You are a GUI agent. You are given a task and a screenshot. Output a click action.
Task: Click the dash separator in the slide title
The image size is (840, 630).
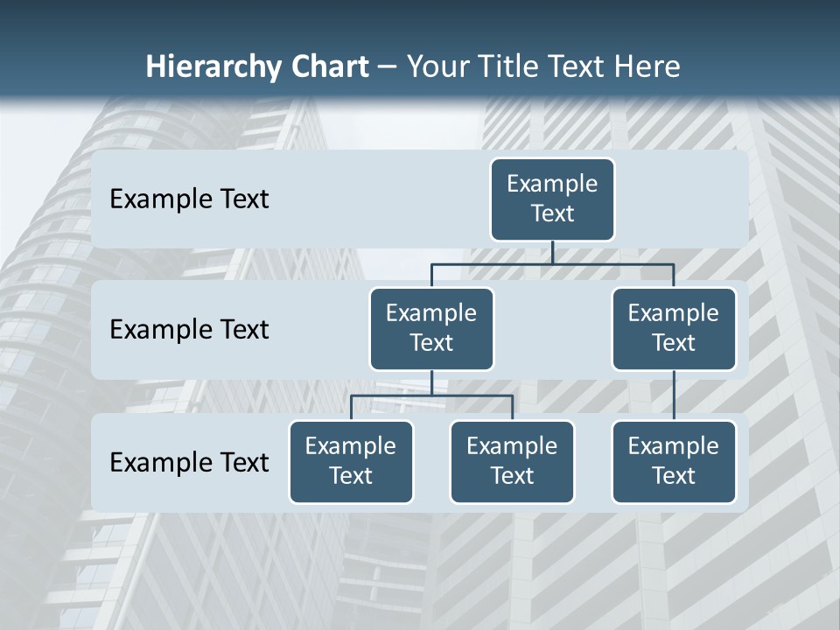pos(387,67)
